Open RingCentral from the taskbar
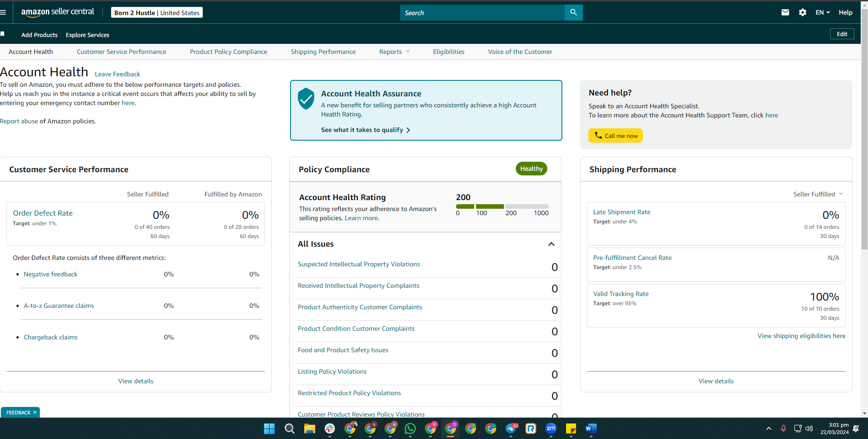 (x=531, y=428)
